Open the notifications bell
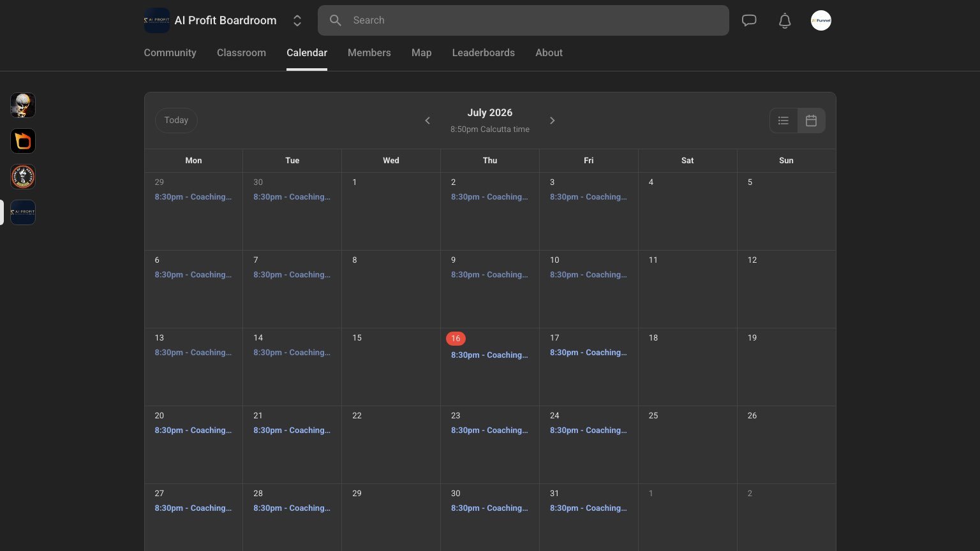This screenshot has width=980, height=551. (785, 20)
